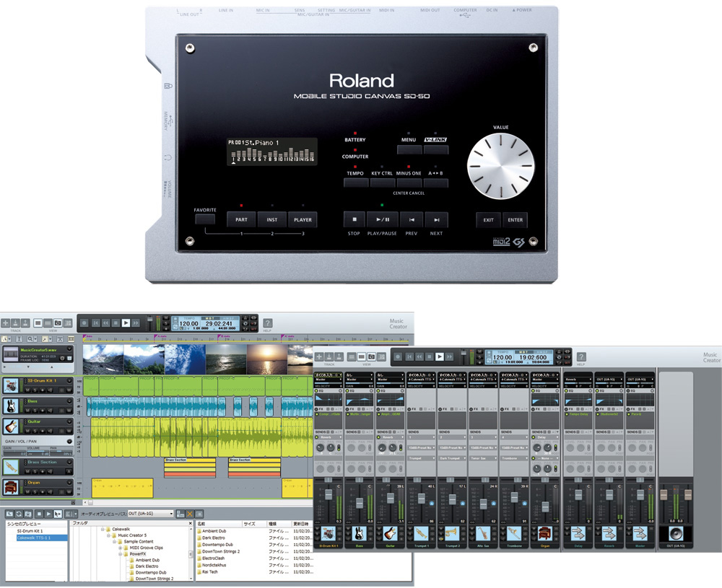This screenshot has width=722, height=588.
Task: Toggle input monitor speaker on Organ track
Action: click(50, 492)
